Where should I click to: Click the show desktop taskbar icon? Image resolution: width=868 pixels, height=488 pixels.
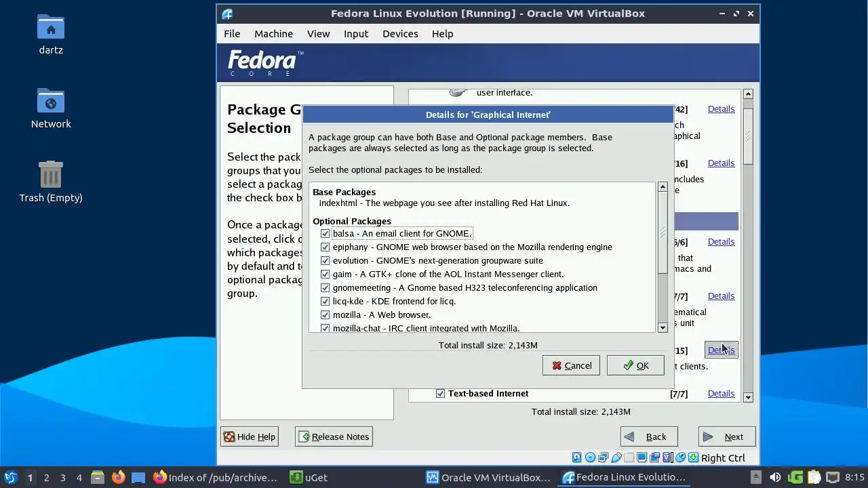click(138, 477)
